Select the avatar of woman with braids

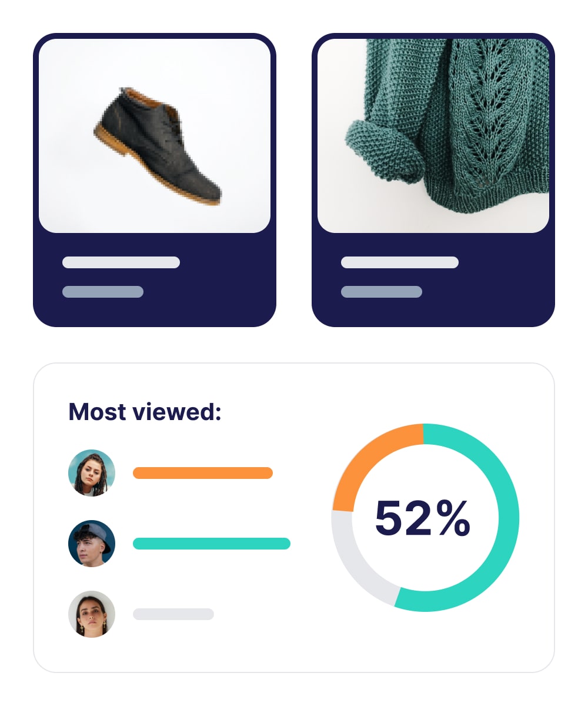[x=92, y=473]
